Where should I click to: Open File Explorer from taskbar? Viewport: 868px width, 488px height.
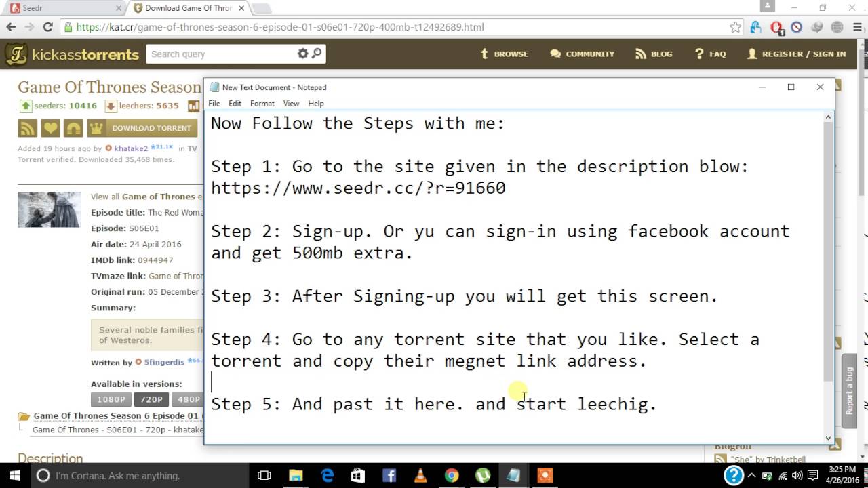coord(296,476)
